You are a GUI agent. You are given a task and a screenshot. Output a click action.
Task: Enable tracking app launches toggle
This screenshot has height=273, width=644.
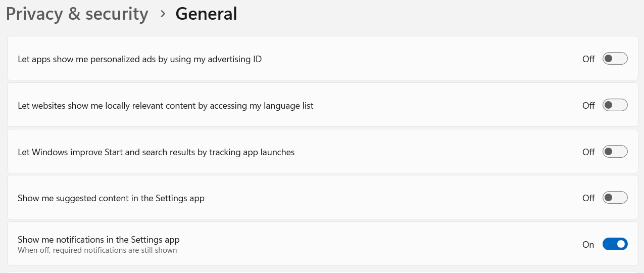615,152
